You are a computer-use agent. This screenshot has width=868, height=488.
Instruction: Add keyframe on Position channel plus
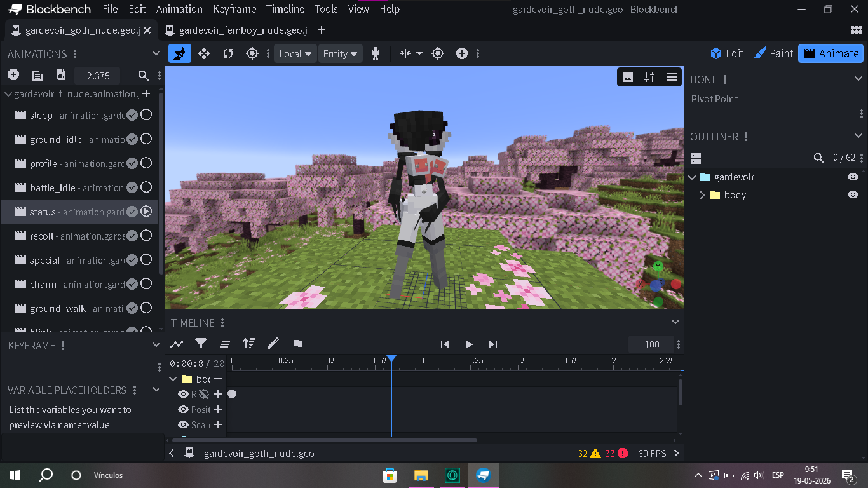click(x=218, y=409)
